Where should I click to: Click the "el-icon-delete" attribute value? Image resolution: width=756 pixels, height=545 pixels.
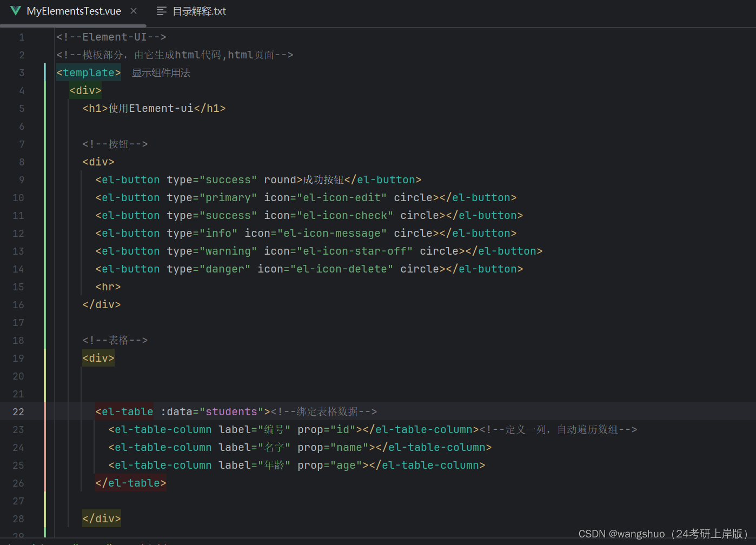click(342, 269)
